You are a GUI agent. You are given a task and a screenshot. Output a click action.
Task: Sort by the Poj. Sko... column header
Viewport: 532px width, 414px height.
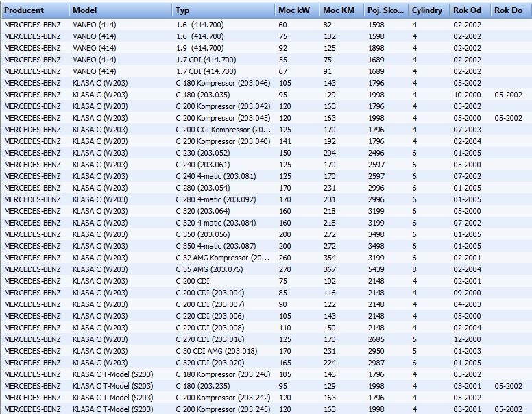(386, 10)
